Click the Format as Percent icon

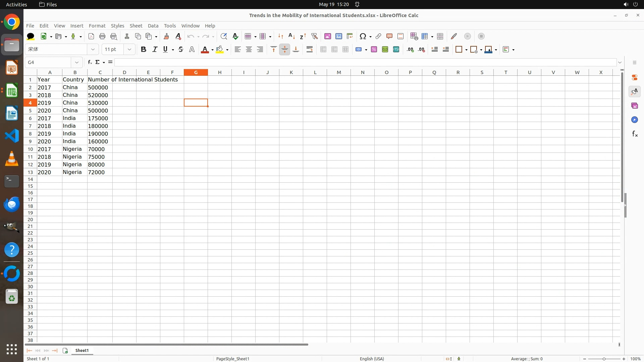click(x=374, y=49)
